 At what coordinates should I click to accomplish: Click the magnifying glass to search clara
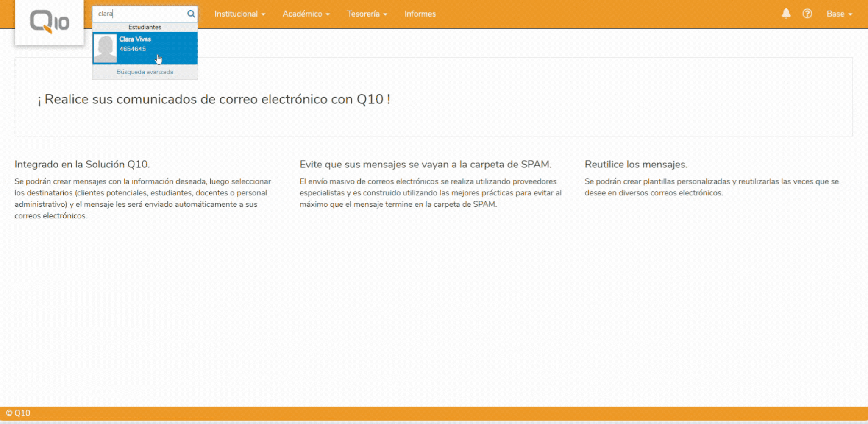tap(191, 14)
